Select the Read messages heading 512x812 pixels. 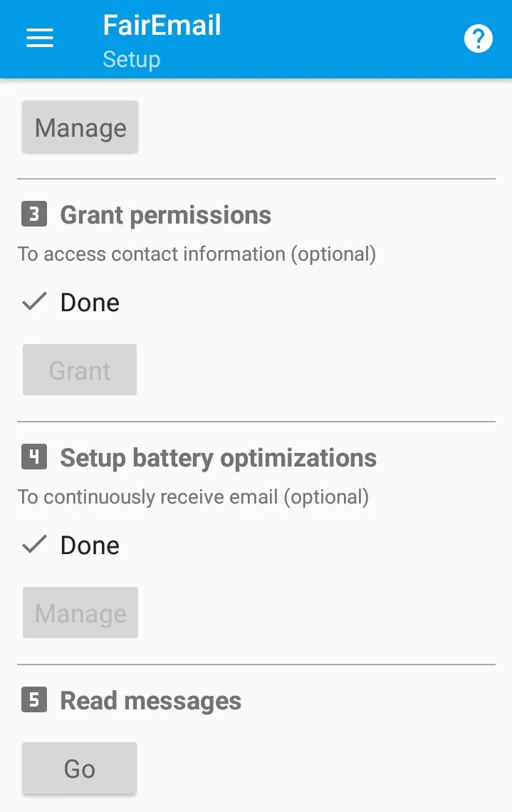151,701
